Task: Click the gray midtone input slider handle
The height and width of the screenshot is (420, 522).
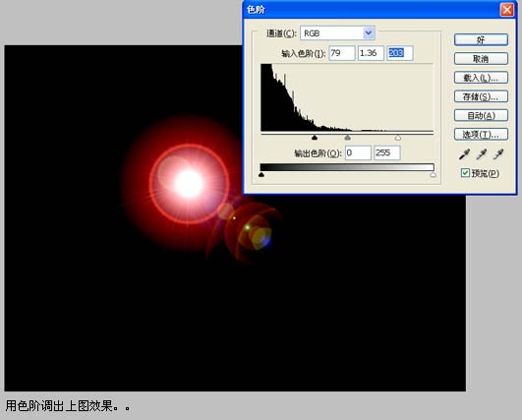Action: pos(348,138)
